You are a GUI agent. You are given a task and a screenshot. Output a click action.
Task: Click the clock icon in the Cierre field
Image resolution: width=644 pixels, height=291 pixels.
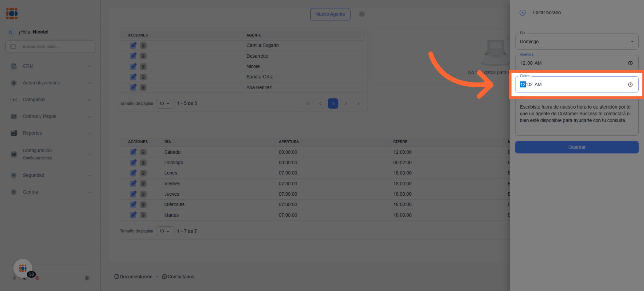pos(630,85)
